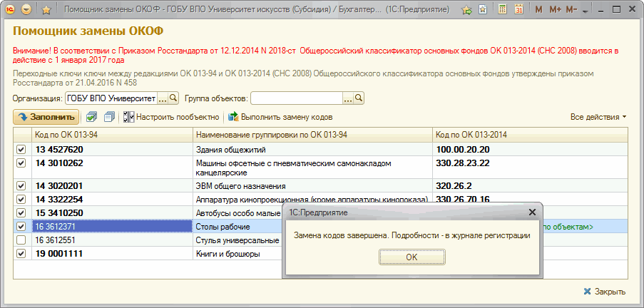Screen dimensions: 644x308
Task: Open the 1C main menu dropdown arrow
Action: click(26, 10)
